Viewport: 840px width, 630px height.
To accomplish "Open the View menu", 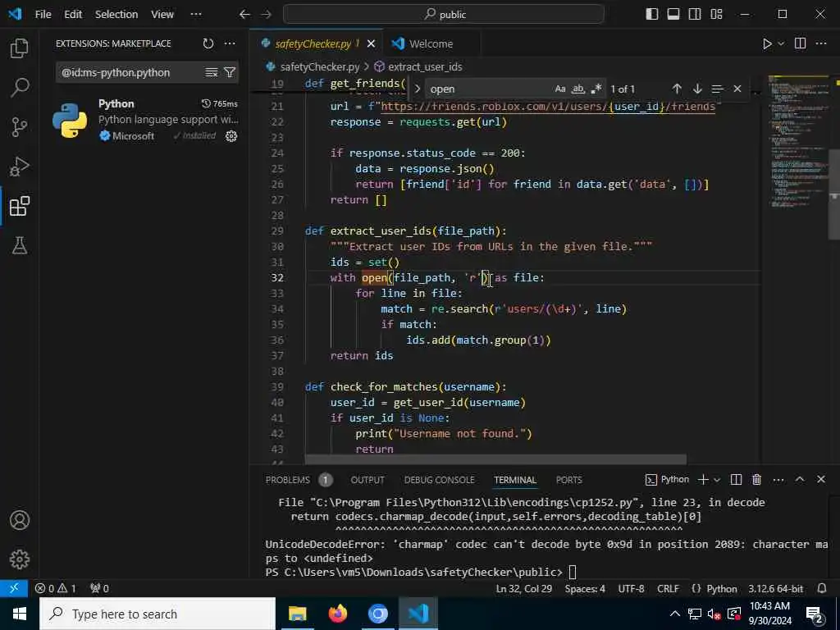I will coord(162,15).
